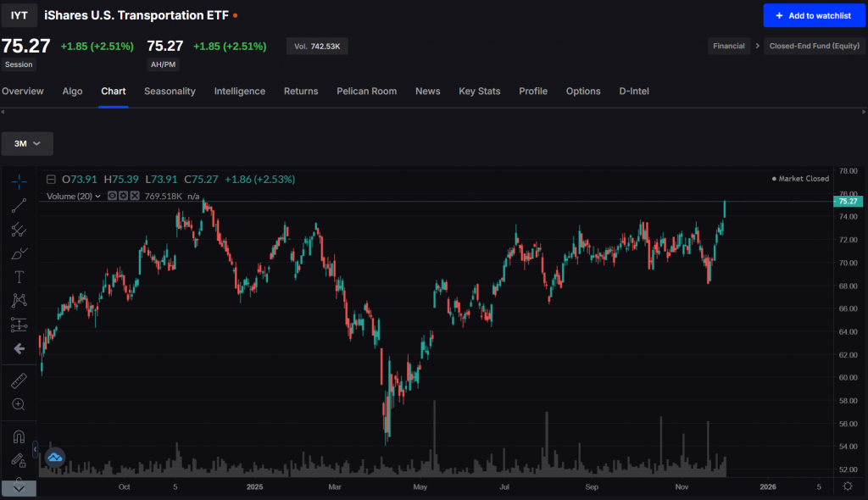Choose the brush drawing tool
The image size is (868, 500).
(19, 253)
